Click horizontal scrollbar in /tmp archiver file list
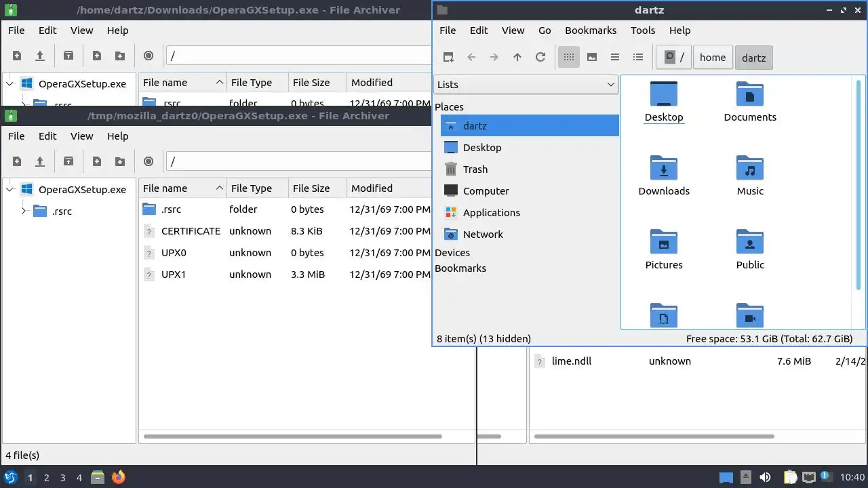Image resolution: width=868 pixels, height=488 pixels. coord(293,436)
